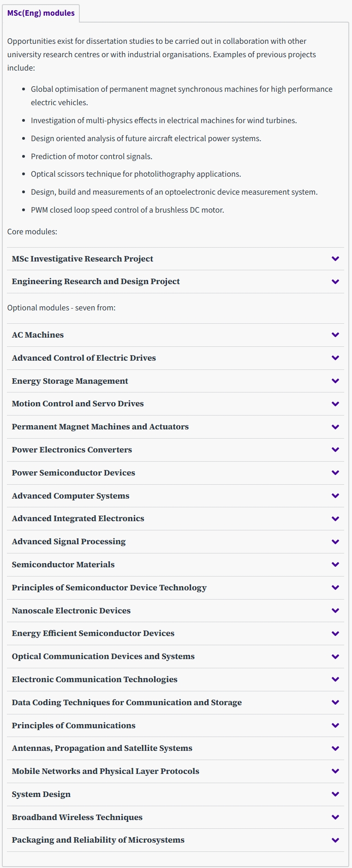Click chevron for Energy Storage Management
This screenshot has height=868, width=352.
tap(335, 381)
